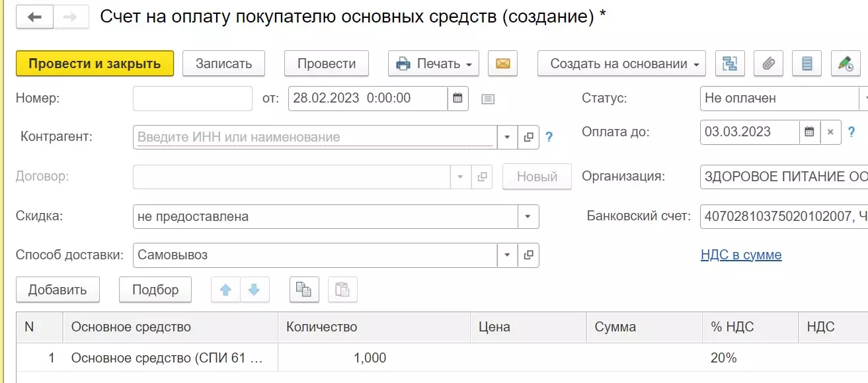Click the envelope email icon
Screen dimensions: 868x383
point(502,64)
